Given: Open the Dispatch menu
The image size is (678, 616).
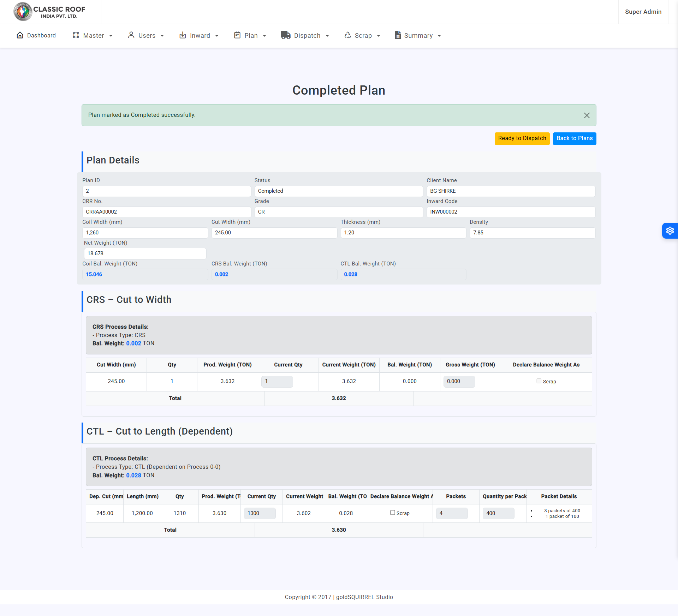Looking at the screenshot, I should 307,36.
